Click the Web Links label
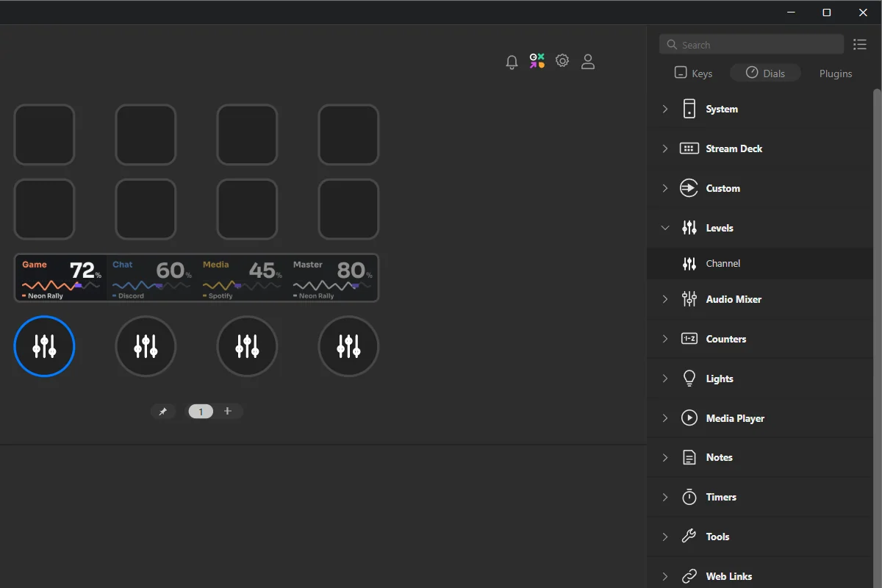The image size is (882, 588). (x=729, y=576)
